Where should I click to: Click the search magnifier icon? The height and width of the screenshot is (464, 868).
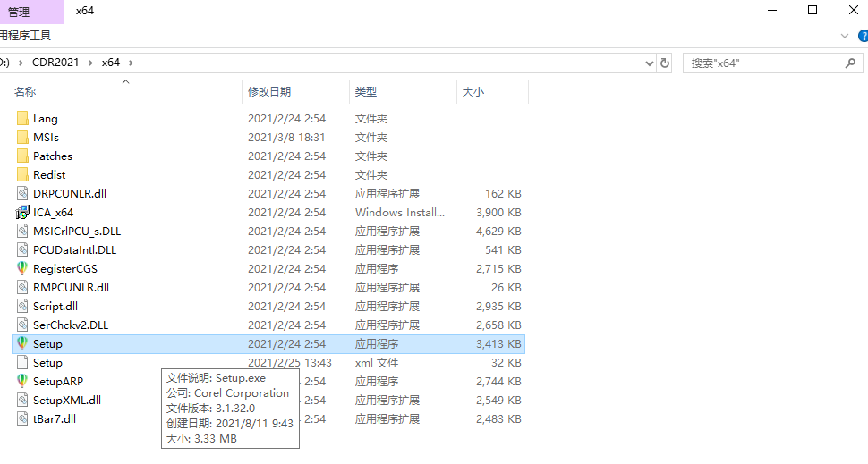[x=850, y=63]
